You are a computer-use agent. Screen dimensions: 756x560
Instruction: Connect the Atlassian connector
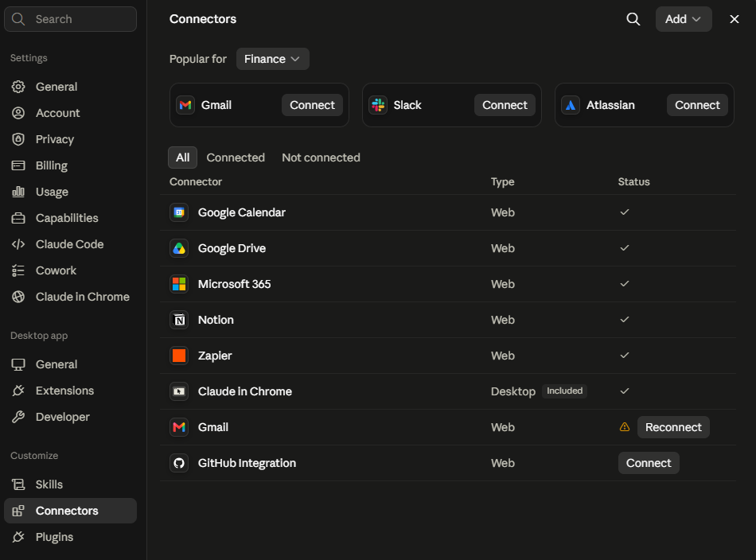[697, 105]
